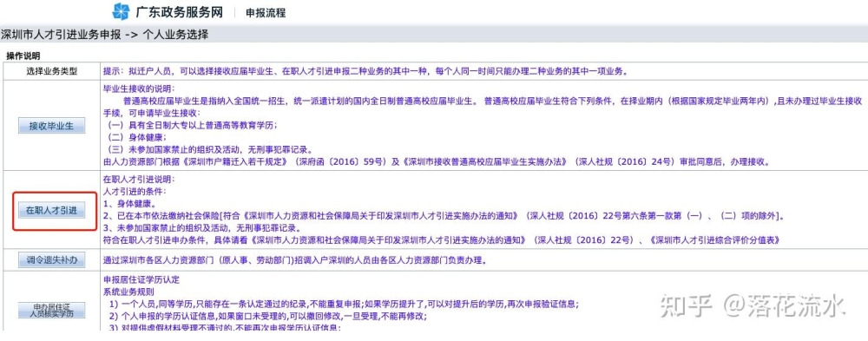868x341 pixels.
Task: Open the 广东政务服务网 site title link
Action: pyautogui.click(x=179, y=11)
